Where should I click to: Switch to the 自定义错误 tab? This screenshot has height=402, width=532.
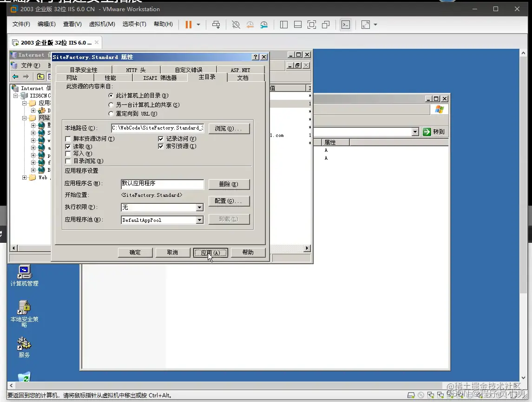pos(188,70)
